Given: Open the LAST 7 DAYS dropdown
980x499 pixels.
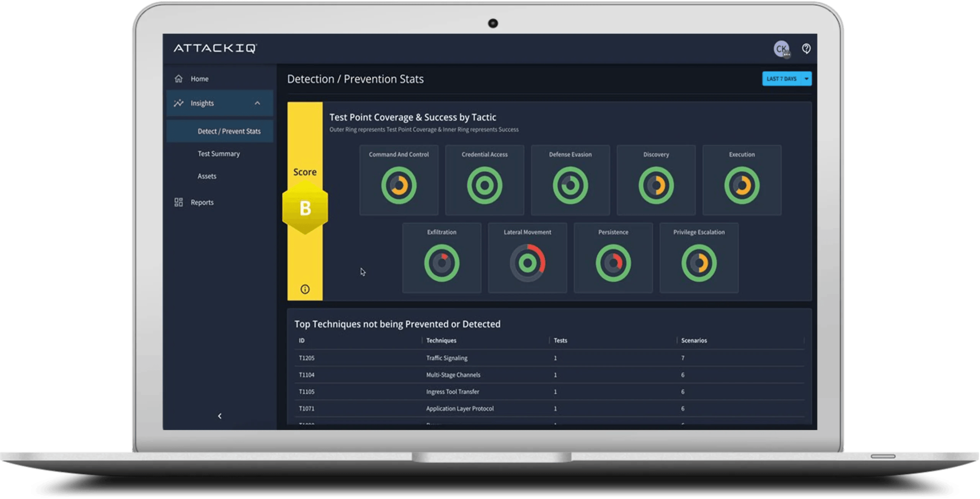Looking at the screenshot, I should (787, 79).
